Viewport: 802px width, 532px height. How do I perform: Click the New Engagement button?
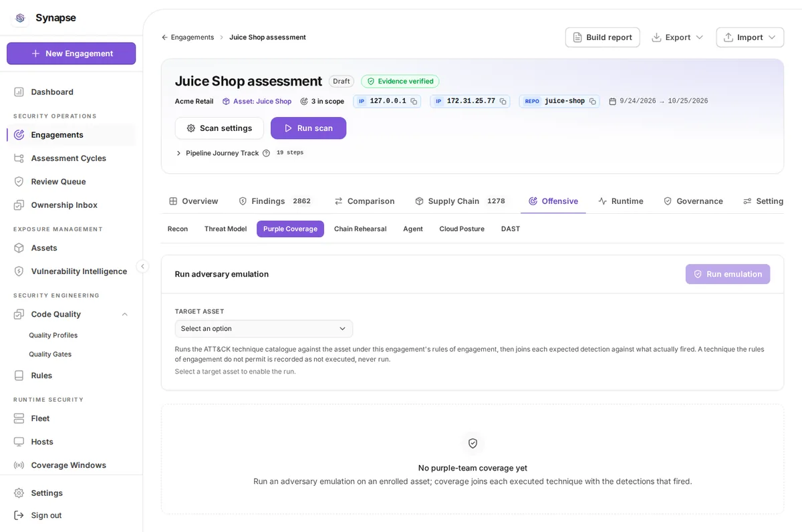click(72, 53)
